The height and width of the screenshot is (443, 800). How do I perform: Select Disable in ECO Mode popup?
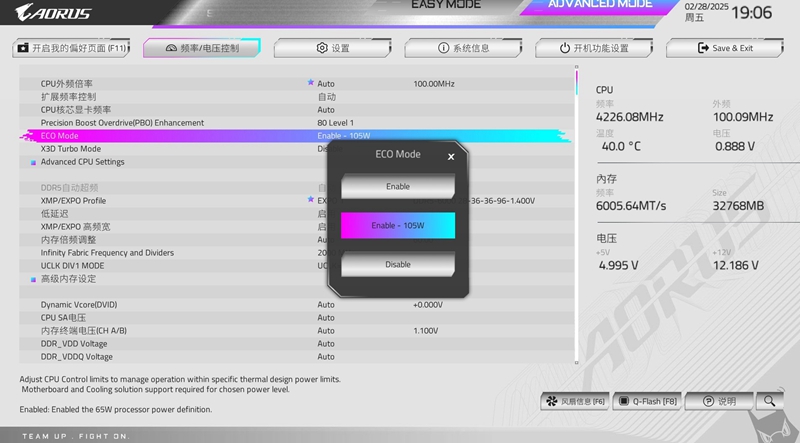(x=397, y=265)
